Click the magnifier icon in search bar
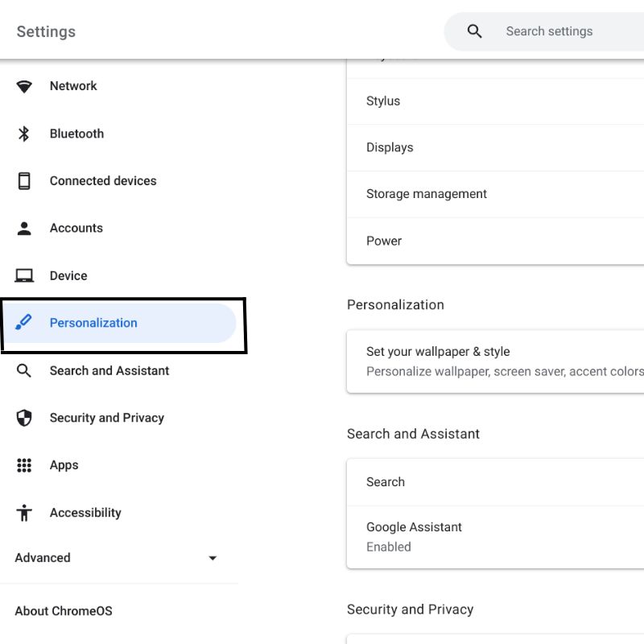The height and width of the screenshot is (644, 644). pyautogui.click(x=475, y=31)
